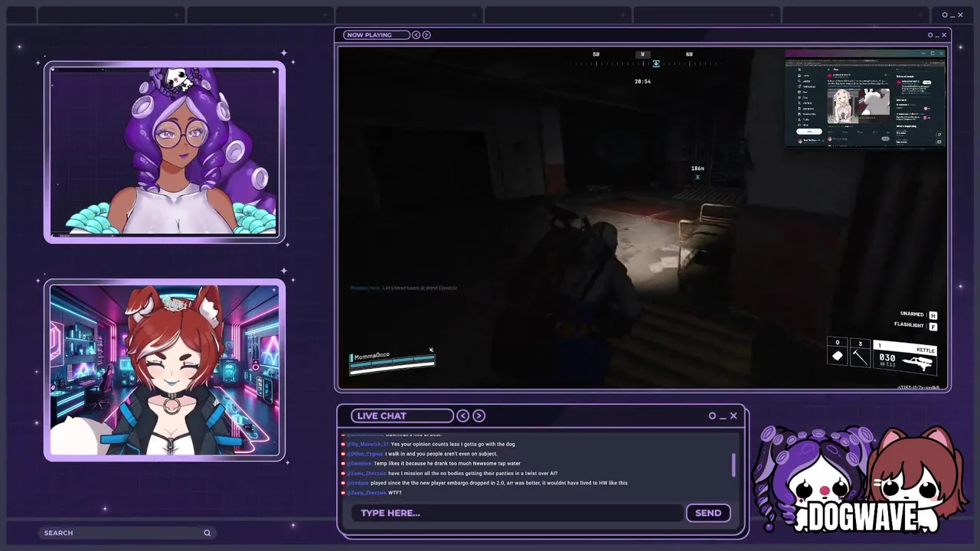Select the inventory slot labeled 0

click(x=837, y=353)
